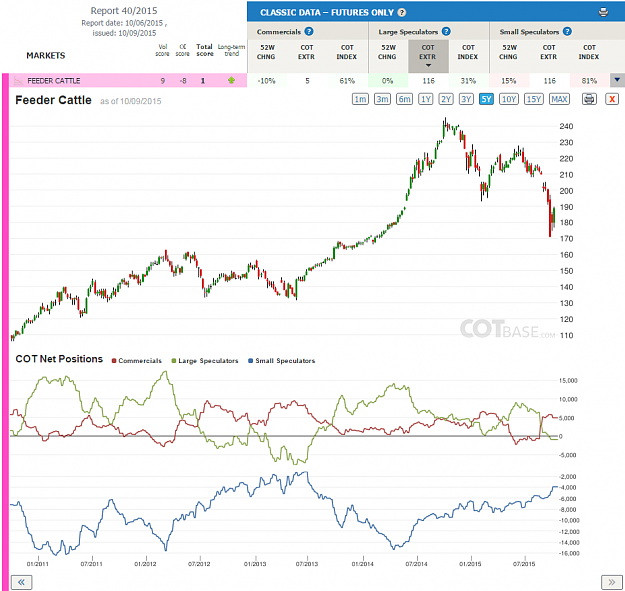
Task: Click the printer icon in the blue header
Action: pyautogui.click(x=603, y=12)
